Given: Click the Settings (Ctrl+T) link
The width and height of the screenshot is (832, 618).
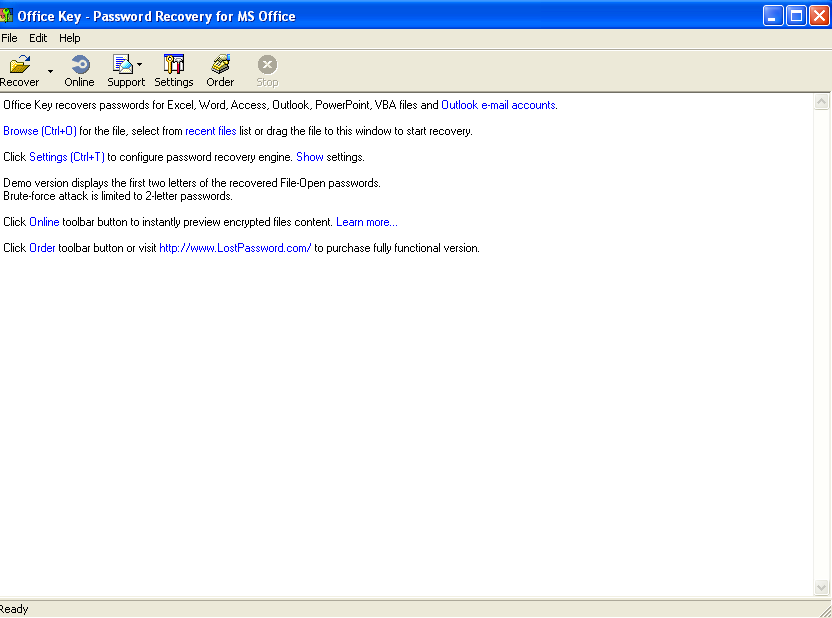Looking at the screenshot, I should 67,157.
